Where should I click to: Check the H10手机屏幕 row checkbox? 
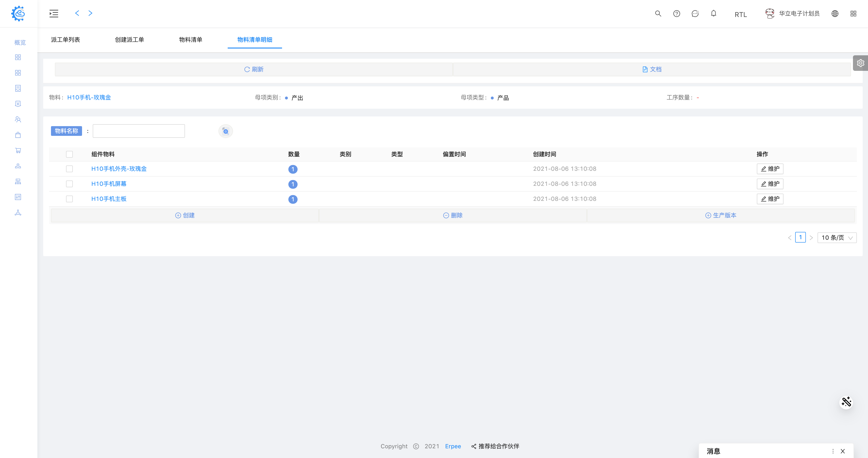[x=69, y=184]
